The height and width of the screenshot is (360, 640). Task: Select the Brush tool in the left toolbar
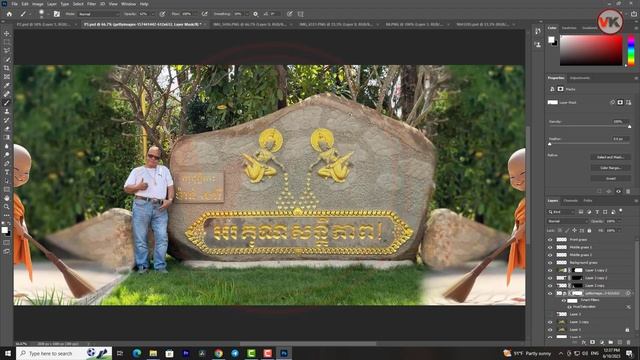click(x=7, y=103)
